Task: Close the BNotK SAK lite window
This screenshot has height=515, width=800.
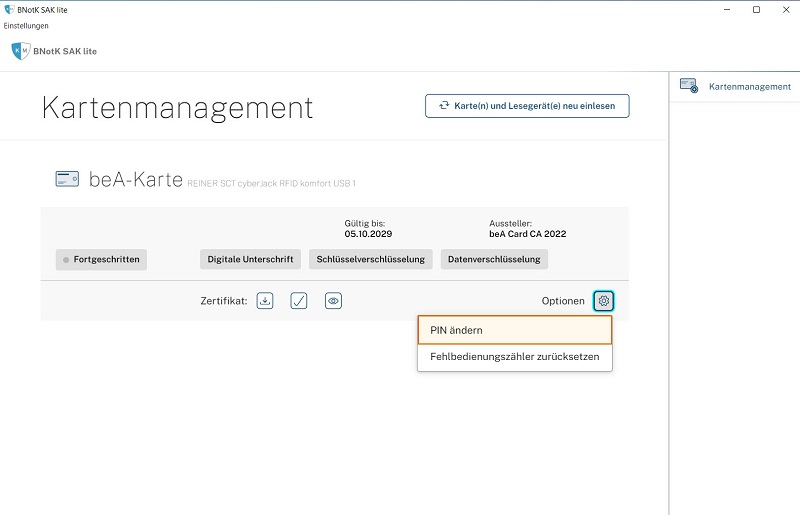Action: [x=784, y=9]
